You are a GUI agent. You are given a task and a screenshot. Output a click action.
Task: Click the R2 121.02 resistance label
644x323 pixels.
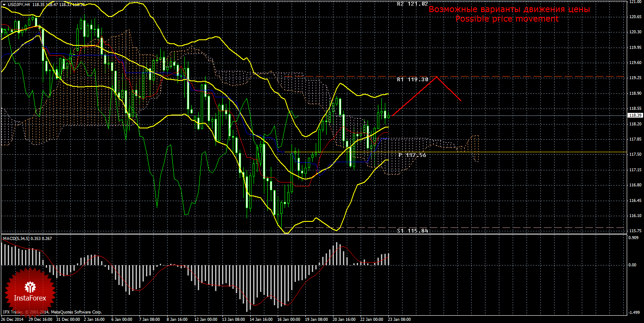[x=412, y=4]
